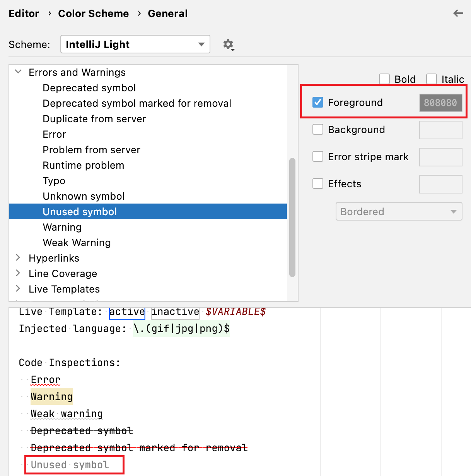
Task: Click the Foreground color swatch showing 808080
Action: [440, 103]
